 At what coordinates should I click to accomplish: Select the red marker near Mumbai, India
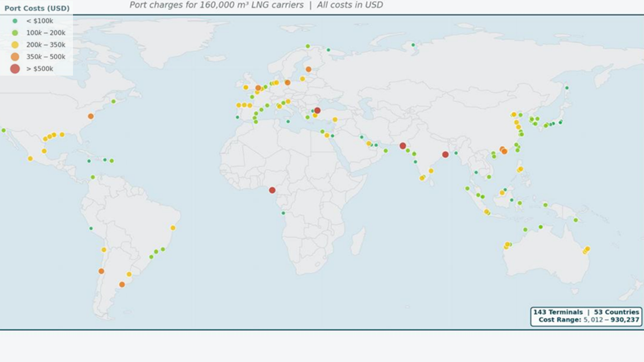coord(401,145)
